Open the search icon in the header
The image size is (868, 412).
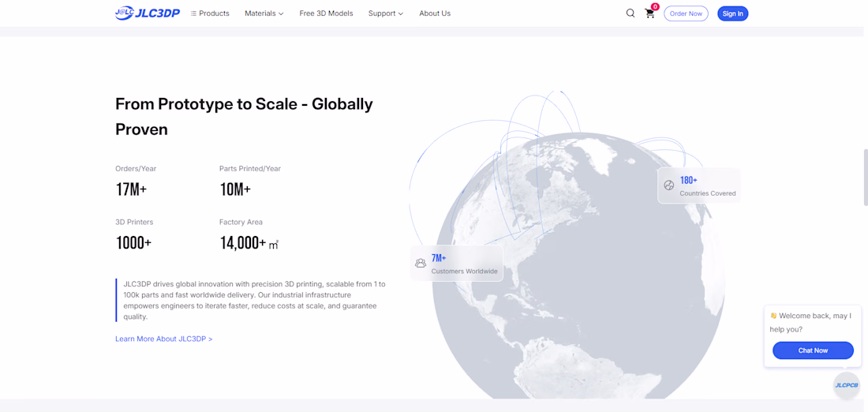coord(630,13)
